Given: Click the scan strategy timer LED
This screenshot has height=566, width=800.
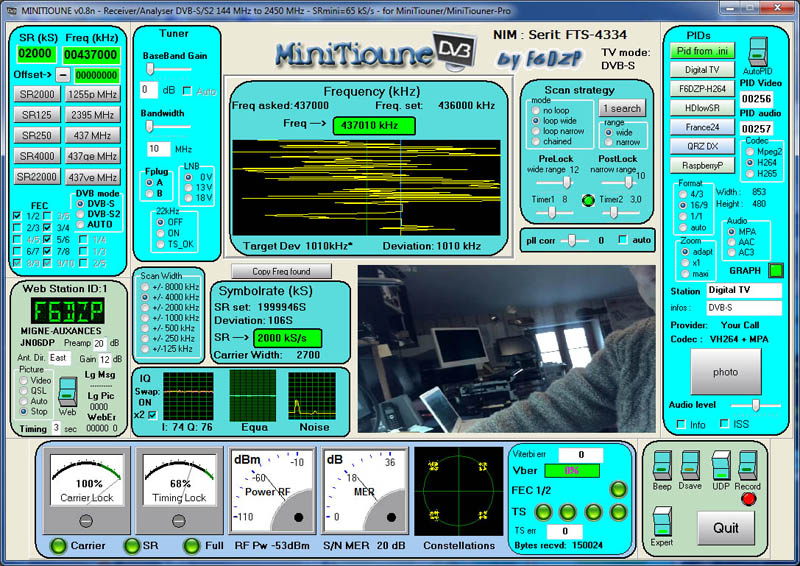Looking at the screenshot, I should pyautogui.click(x=588, y=200).
